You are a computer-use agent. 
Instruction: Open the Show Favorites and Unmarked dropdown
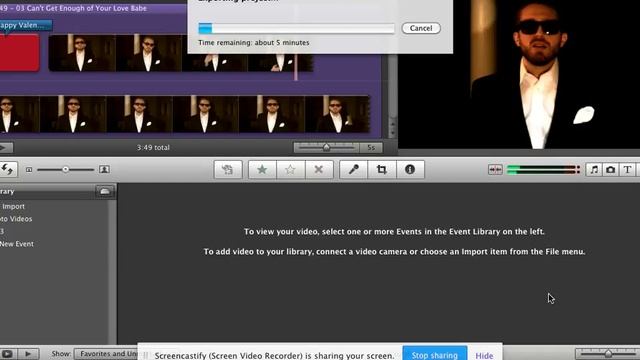107,354
